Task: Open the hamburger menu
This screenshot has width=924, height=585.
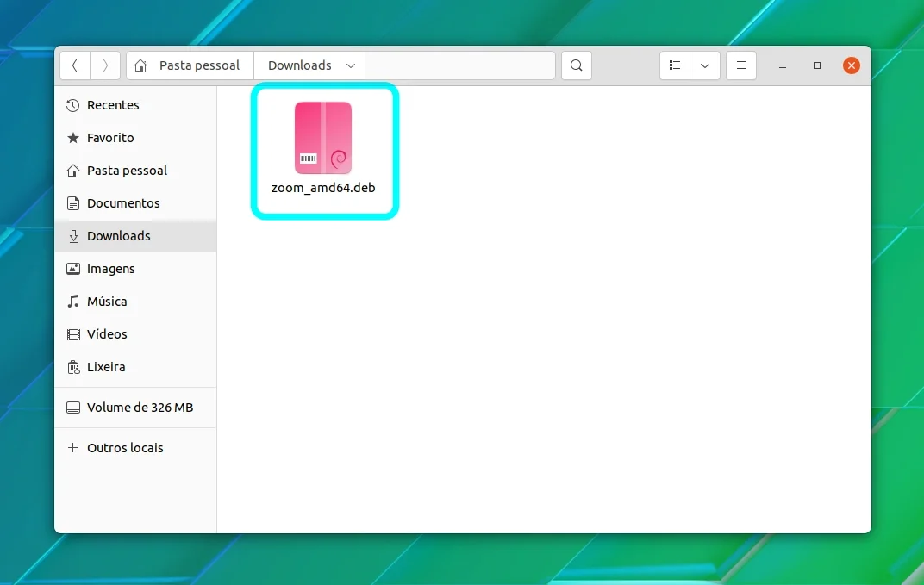Action: click(x=741, y=65)
